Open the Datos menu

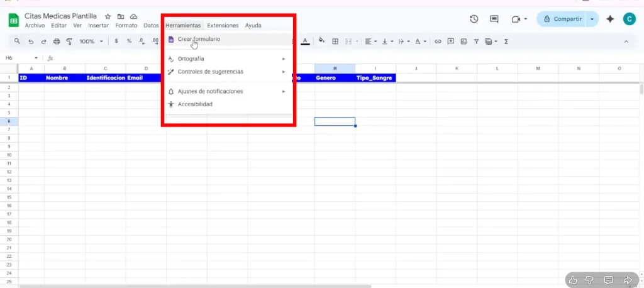[x=151, y=26]
